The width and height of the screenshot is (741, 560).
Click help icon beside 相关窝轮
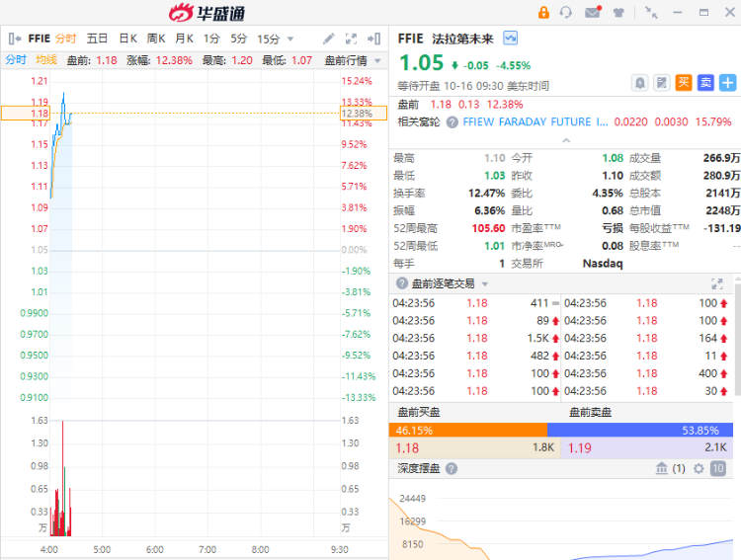pyautogui.click(x=453, y=122)
